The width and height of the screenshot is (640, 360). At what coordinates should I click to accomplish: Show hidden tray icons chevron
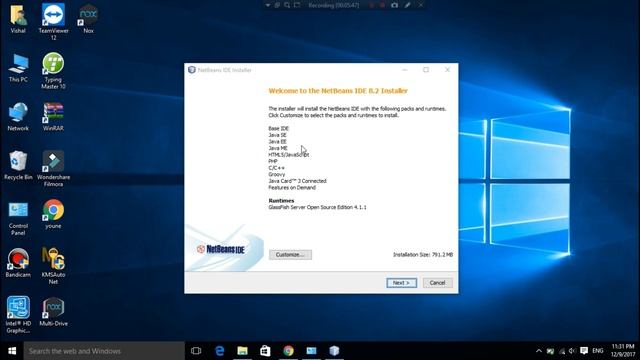(539, 351)
